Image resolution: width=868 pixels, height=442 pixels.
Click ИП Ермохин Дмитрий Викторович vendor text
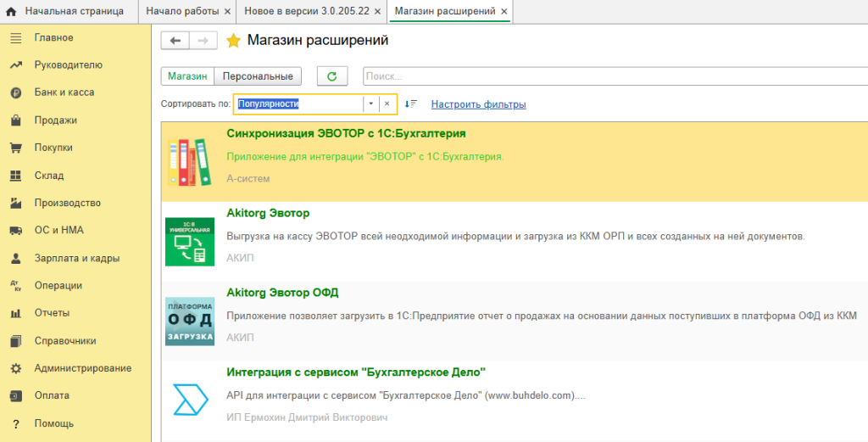(307, 417)
